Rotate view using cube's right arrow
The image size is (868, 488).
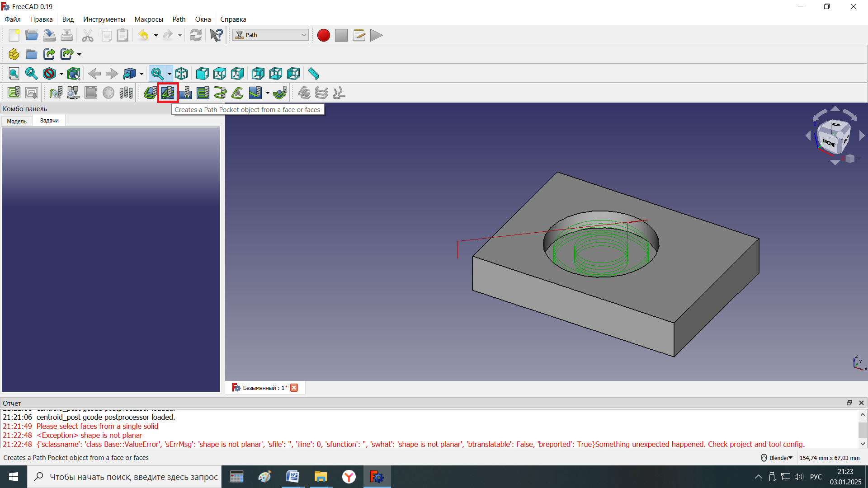pos(862,136)
